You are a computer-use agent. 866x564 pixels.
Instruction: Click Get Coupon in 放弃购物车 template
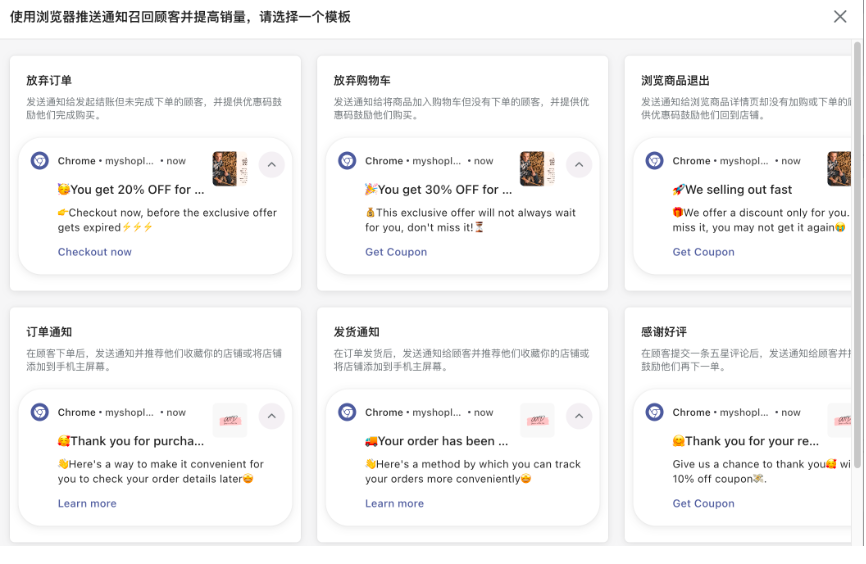pyautogui.click(x=396, y=252)
